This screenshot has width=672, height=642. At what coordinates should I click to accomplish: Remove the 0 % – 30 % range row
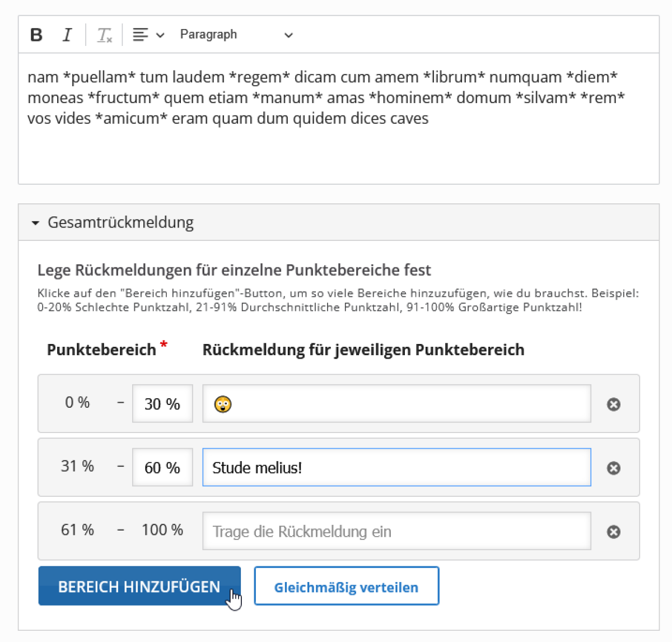pyautogui.click(x=614, y=404)
